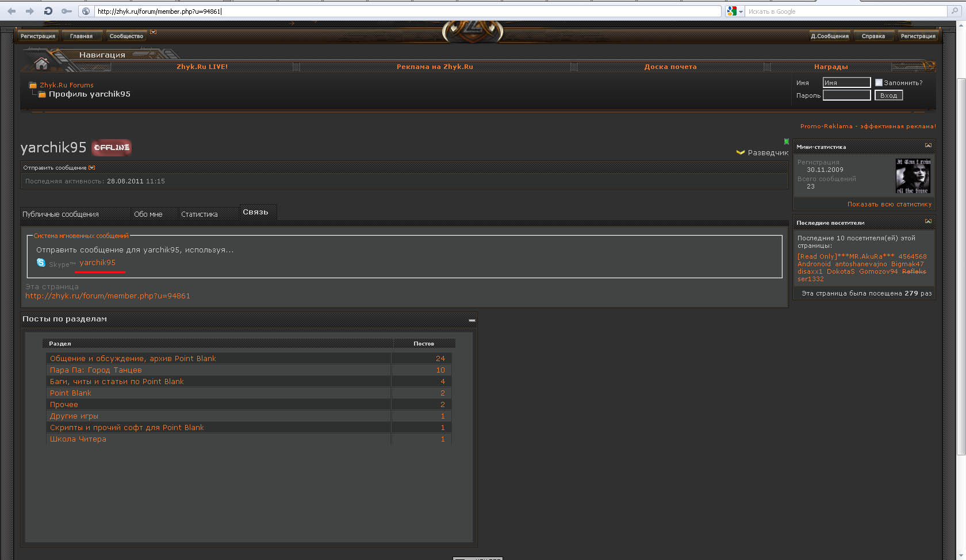Viewport: 966px width, 560px height.
Task: Click the browser back arrow
Action: tap(11, 11)
